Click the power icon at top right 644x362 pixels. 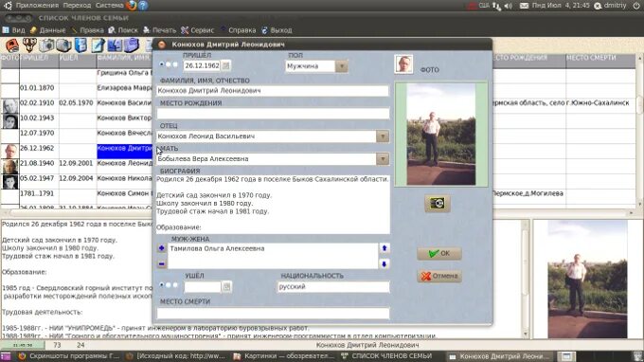(636, 6)
